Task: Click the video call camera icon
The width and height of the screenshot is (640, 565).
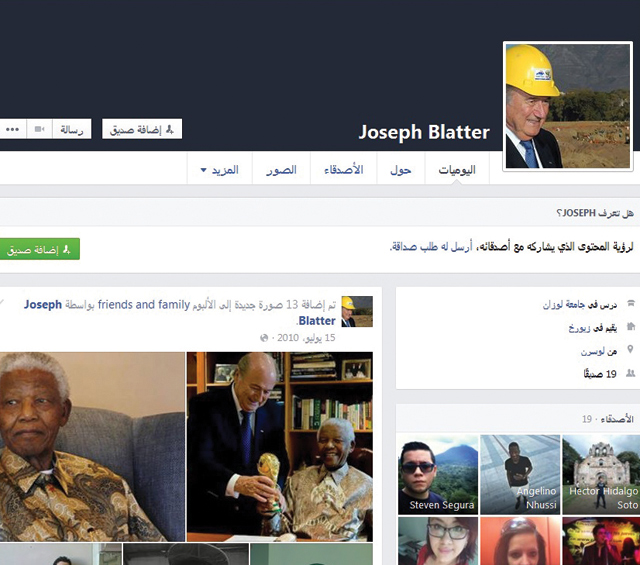Action: tap(40, 129)
